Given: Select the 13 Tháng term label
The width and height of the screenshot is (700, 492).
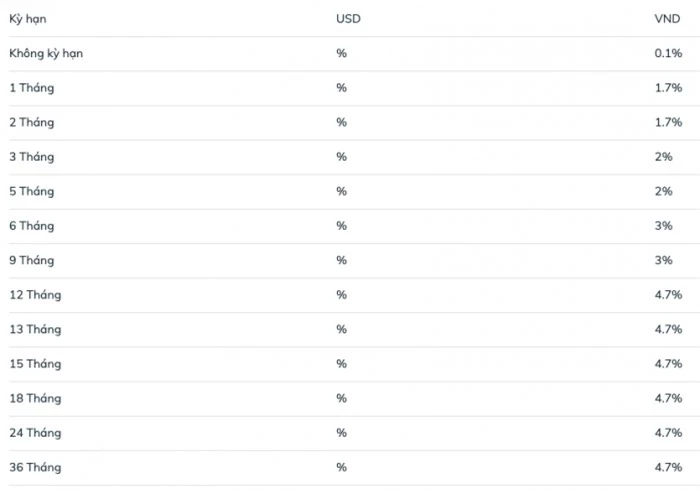Looking at the screenshot, I should (x=35, y=329).
